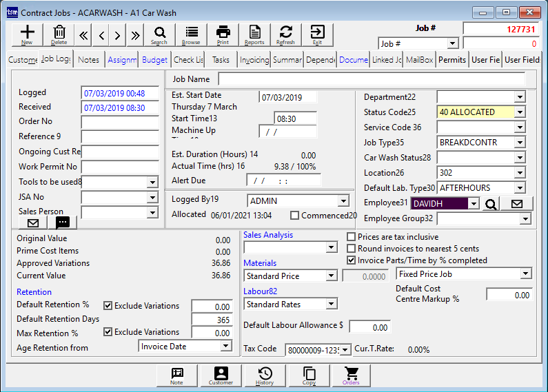This screenshot has height=392, width=548.
Task: Click the employee lookup magnifier icon
Action: (x=491, y=204)
